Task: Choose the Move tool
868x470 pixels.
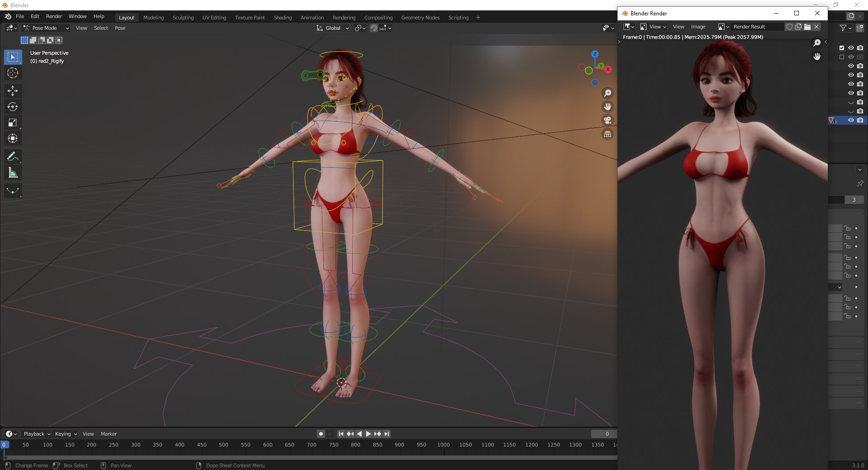Action: [x=13, y=91]
